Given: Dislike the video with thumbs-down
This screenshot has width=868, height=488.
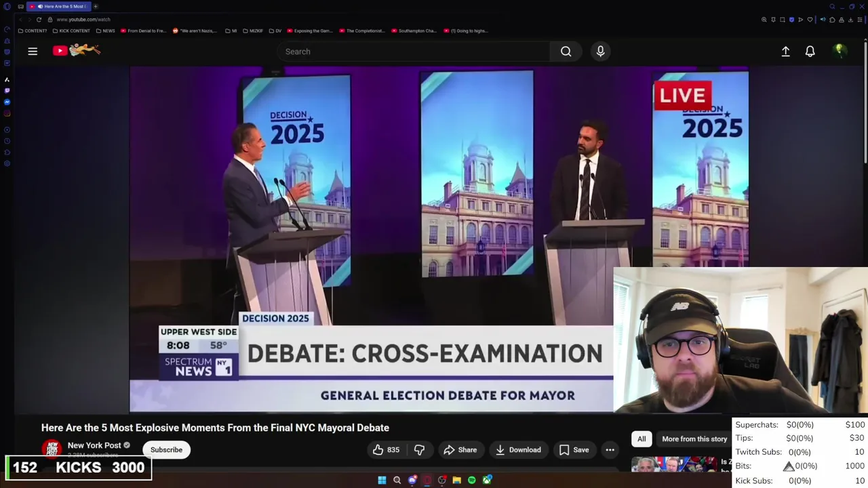Looking at the screenshot, I should (420, 449).
